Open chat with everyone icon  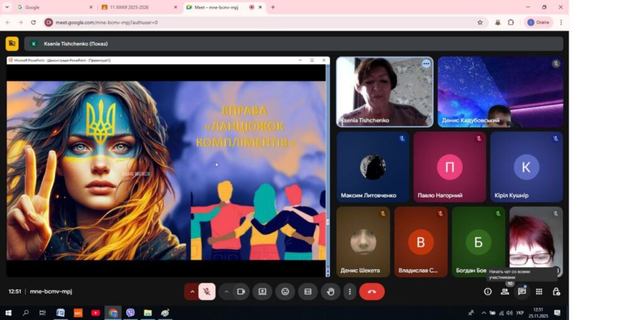coord(521,292)
